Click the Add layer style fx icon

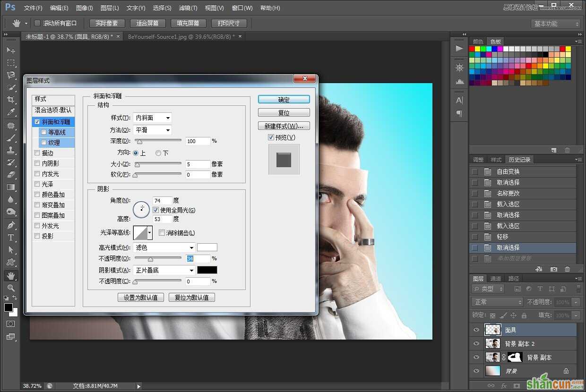click(x=504, y=386)
